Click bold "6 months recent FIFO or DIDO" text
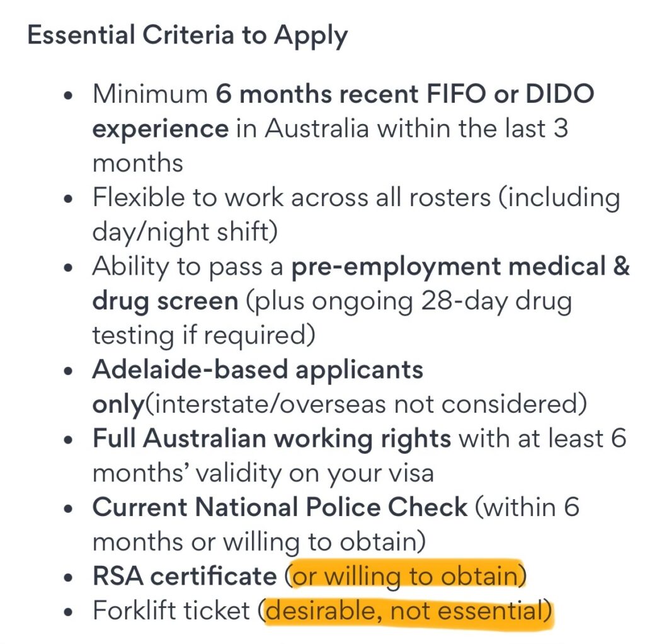 coord(404,95)
